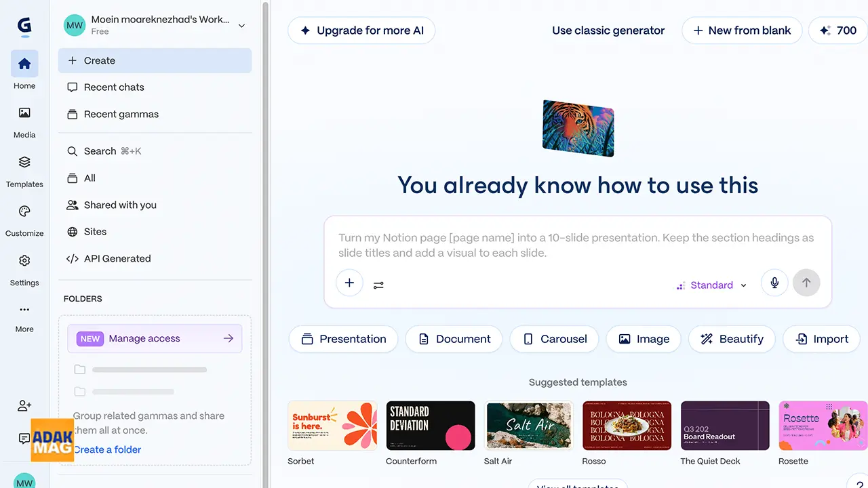Open Search in the sidebar
868x488 pixels.
(x=155, y=151)
